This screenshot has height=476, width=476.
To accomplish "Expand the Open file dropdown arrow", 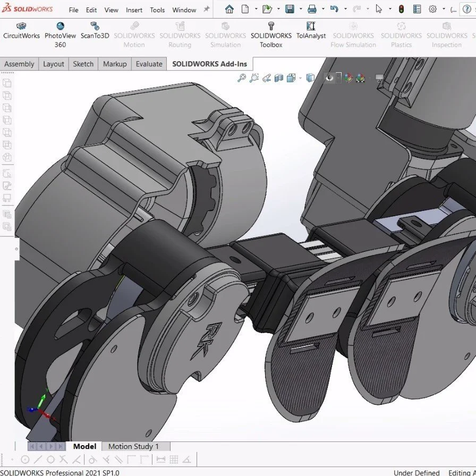I will pos(278,9).
